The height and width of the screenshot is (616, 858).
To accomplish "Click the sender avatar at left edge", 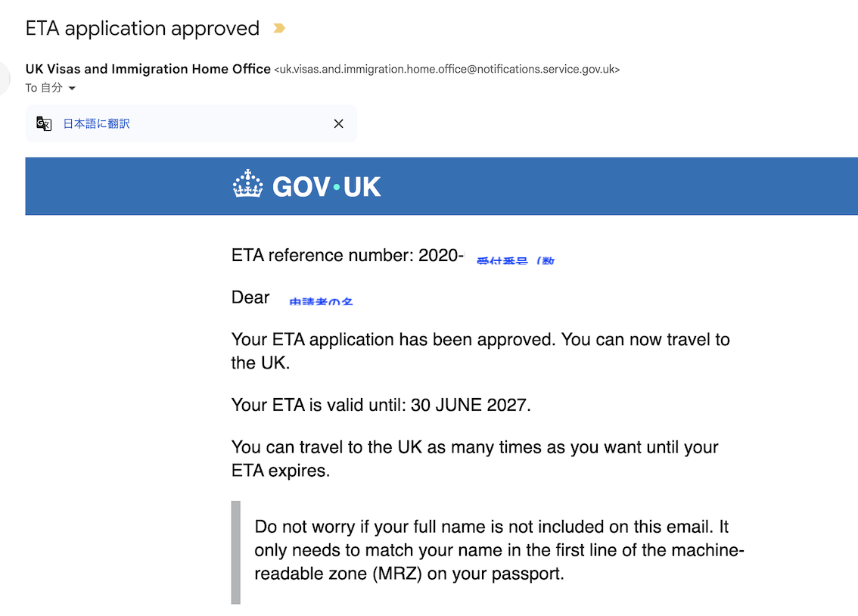I will tap(5, 78).
